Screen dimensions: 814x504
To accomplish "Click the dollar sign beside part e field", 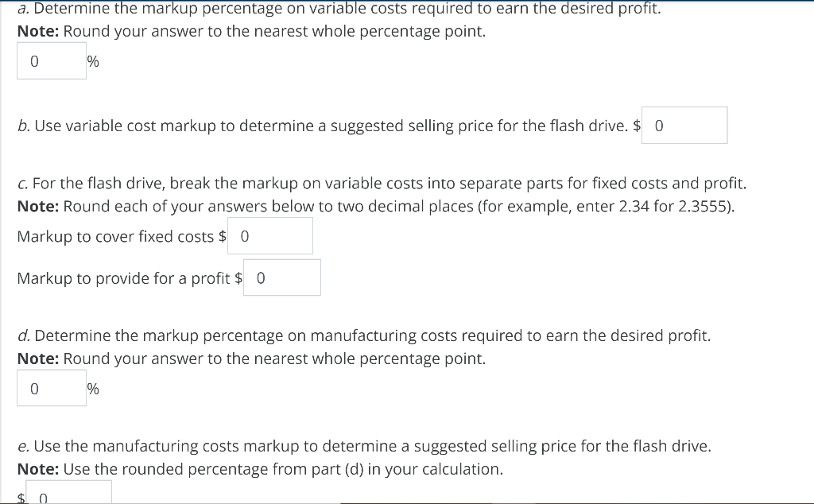I will pos(19,496).
